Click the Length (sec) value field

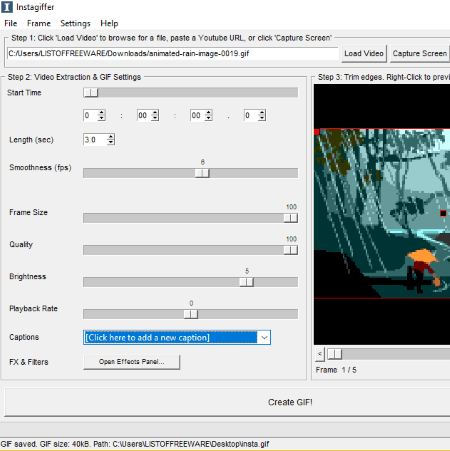click(95, 140)
